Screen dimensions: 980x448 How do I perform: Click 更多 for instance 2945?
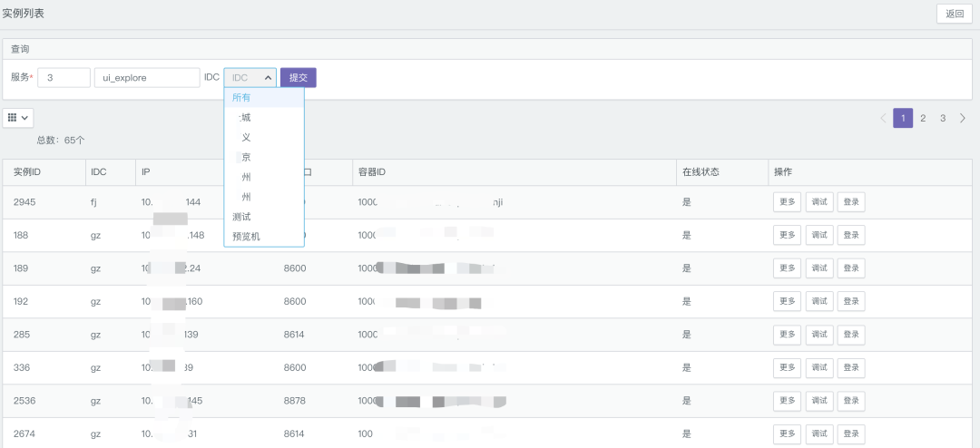tap(787, 202)
